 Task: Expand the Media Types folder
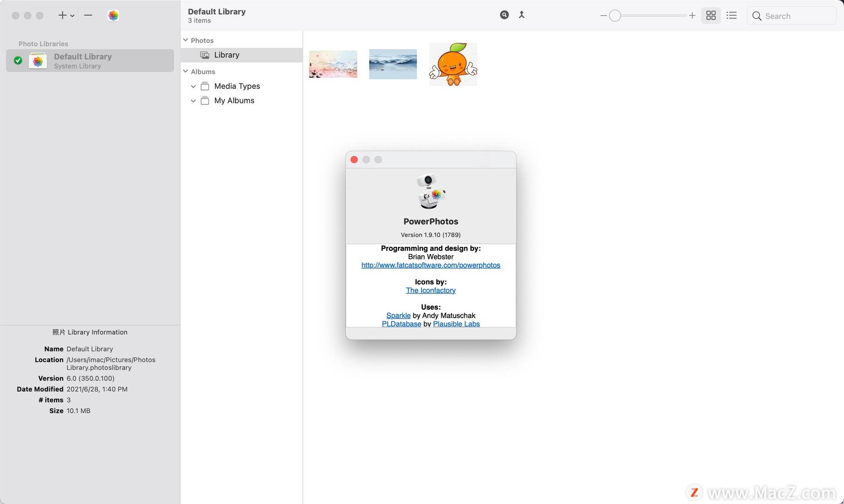[193, 87]
